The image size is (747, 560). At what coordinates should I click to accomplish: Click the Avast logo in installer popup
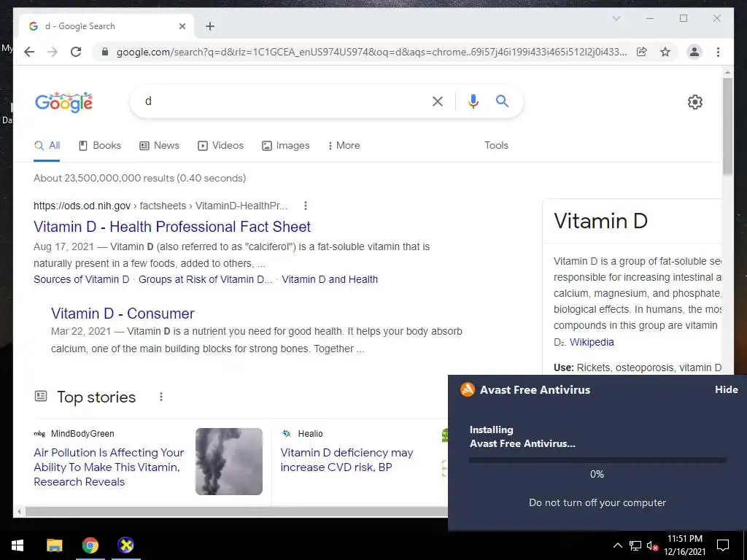[x=468, y=389]
